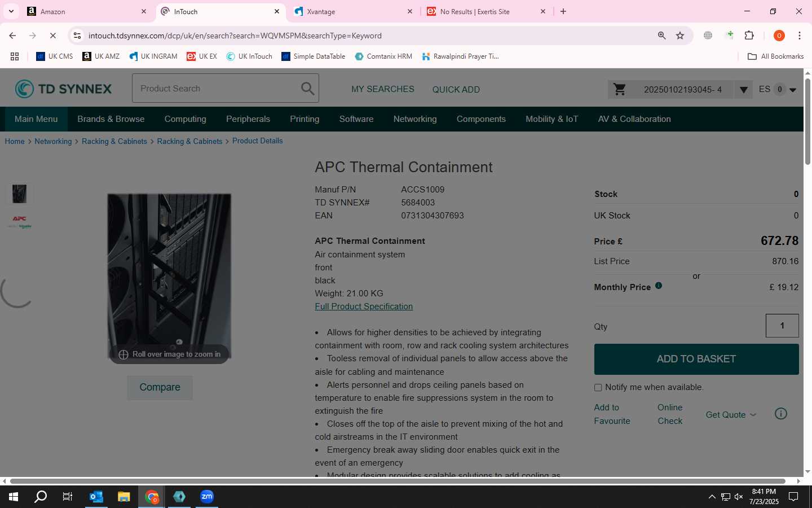
Task: Open Full Product Specification link
Action: (x=364, y=306)
